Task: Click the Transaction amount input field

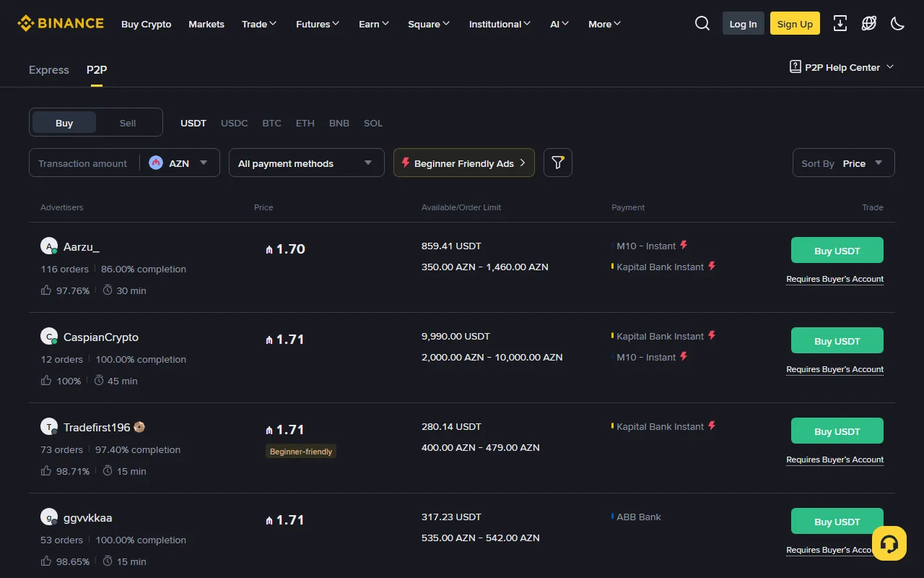Action: tap(83, 163)
